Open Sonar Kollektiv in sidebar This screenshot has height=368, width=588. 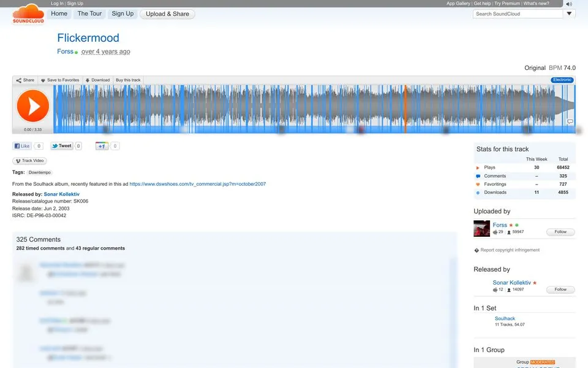pyautogui.click(x=512, y=282)
